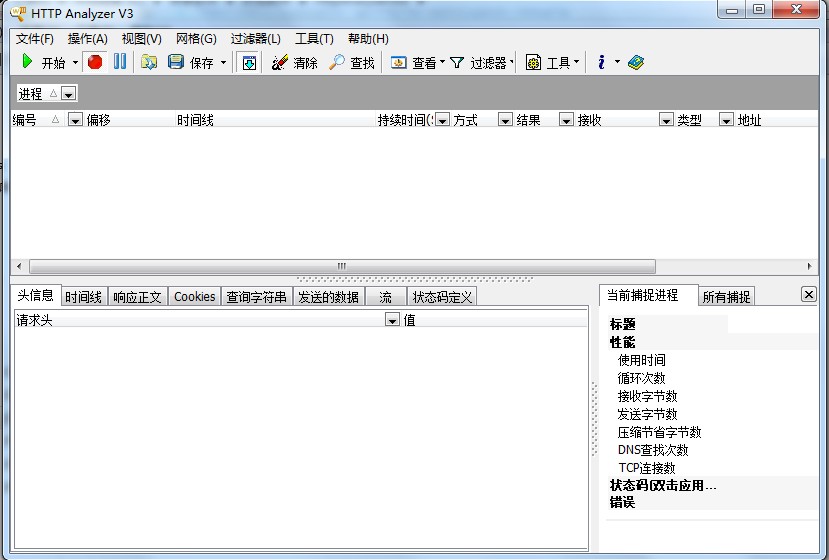The image size is (829, 560).
Task: Click the 接收字节数 row in summary
Action: pos(712,396)
